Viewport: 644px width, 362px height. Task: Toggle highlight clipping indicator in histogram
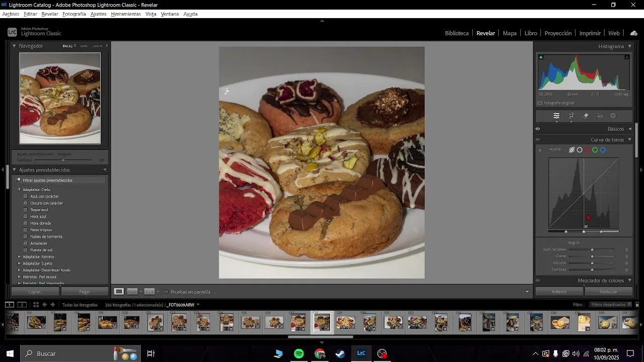click(627, 57)
